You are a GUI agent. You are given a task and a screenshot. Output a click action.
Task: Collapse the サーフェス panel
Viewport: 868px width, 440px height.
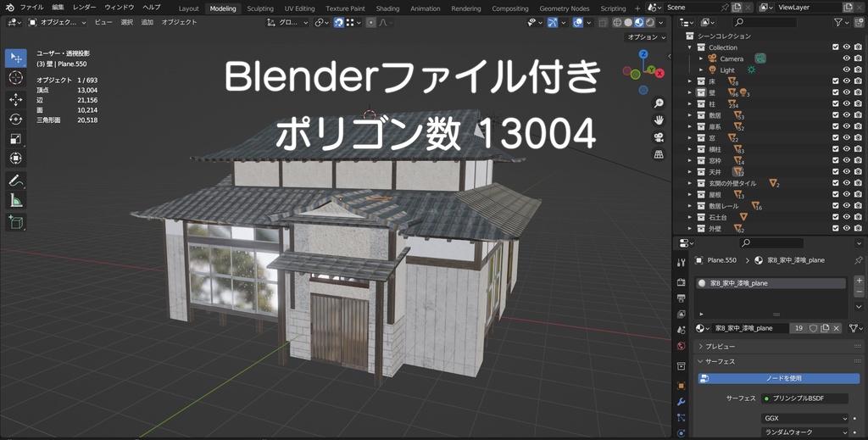tap(778, 361)
